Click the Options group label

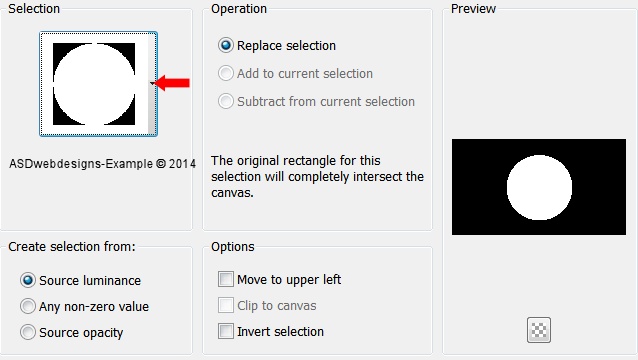coord(232,247)
